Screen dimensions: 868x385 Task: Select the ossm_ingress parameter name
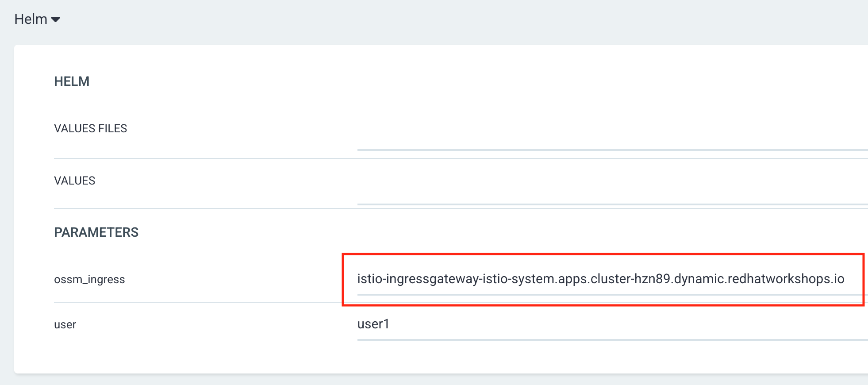tap(89, 280)
